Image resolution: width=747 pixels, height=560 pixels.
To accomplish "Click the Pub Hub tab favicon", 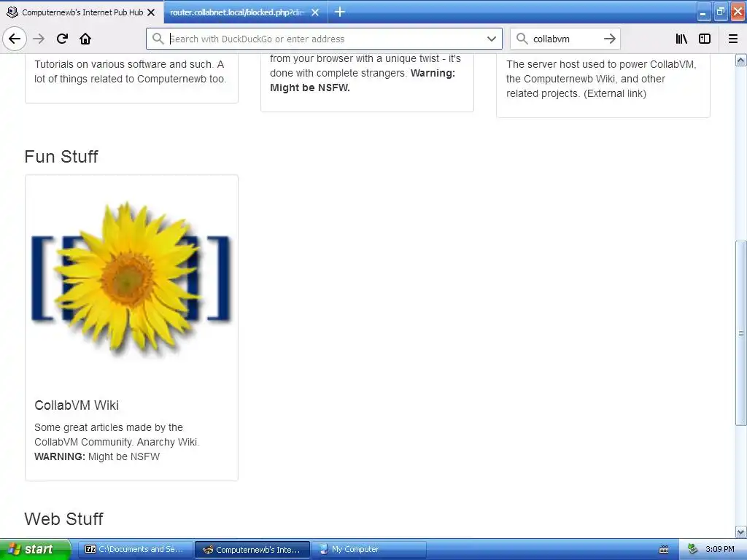I will pyautogui.click(x=12, y=12).
